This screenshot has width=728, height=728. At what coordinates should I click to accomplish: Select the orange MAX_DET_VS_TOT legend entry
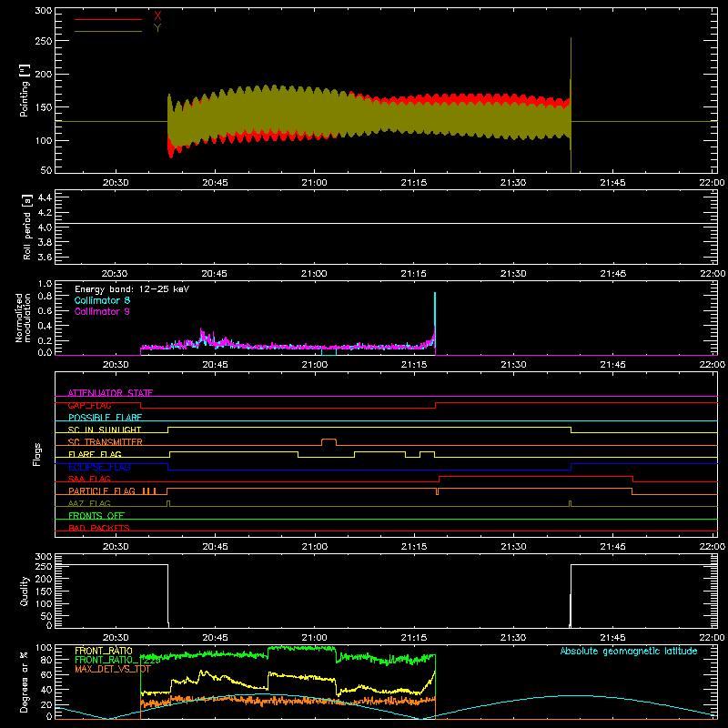point(113,669)
